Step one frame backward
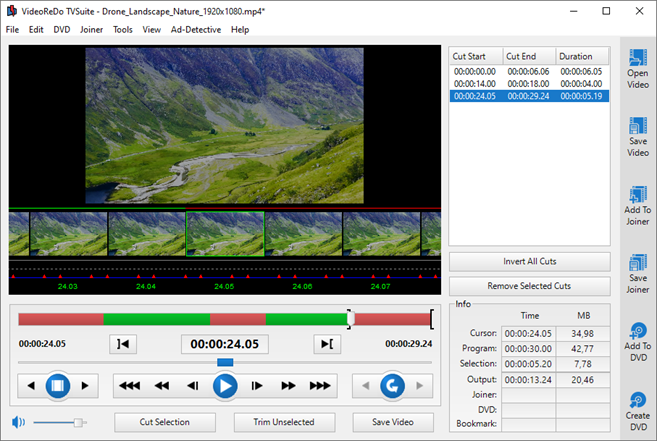 point(193,386)
